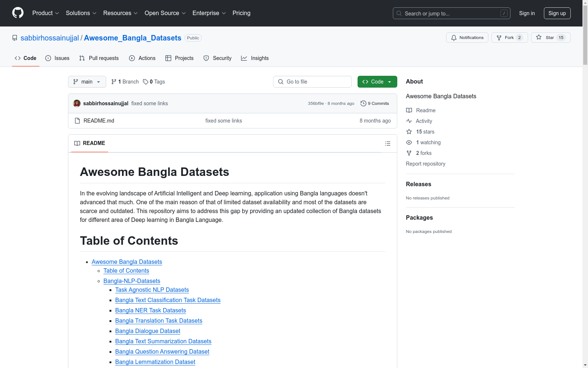
Task: Open the Enterprise dropdown
Action: click(209, 13)
